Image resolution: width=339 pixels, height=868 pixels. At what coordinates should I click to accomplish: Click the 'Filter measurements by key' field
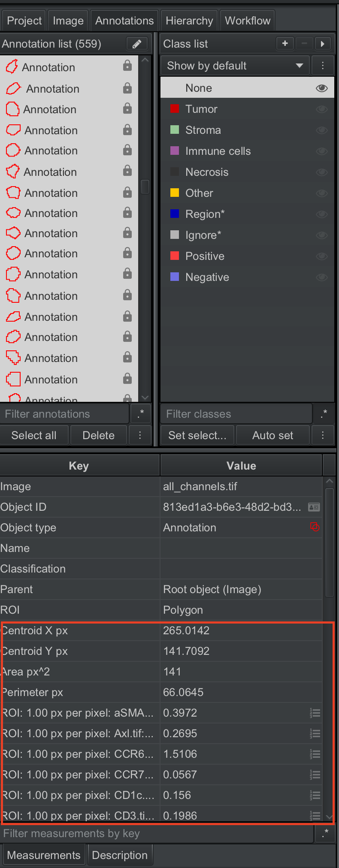coord(157,833)
